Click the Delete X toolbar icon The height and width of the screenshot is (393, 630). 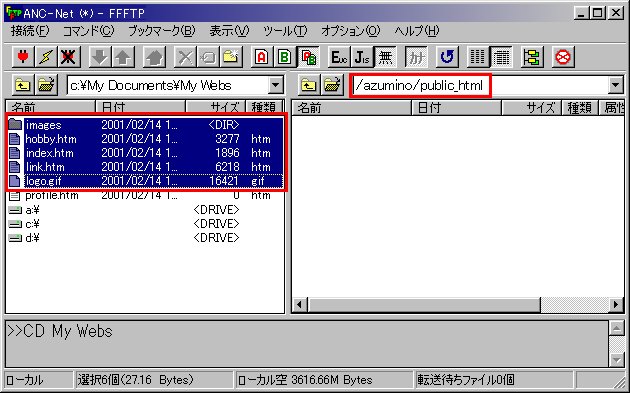pos(185,57)
